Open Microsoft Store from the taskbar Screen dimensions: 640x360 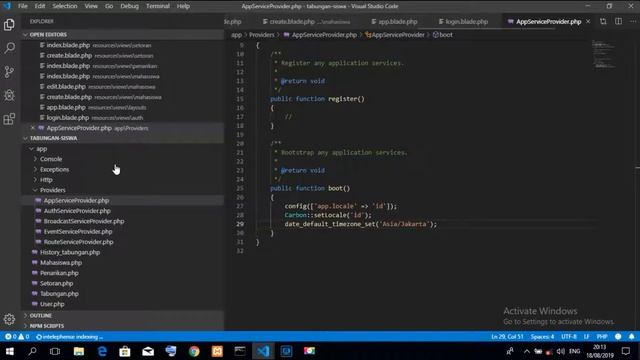(x=125, y=351)
